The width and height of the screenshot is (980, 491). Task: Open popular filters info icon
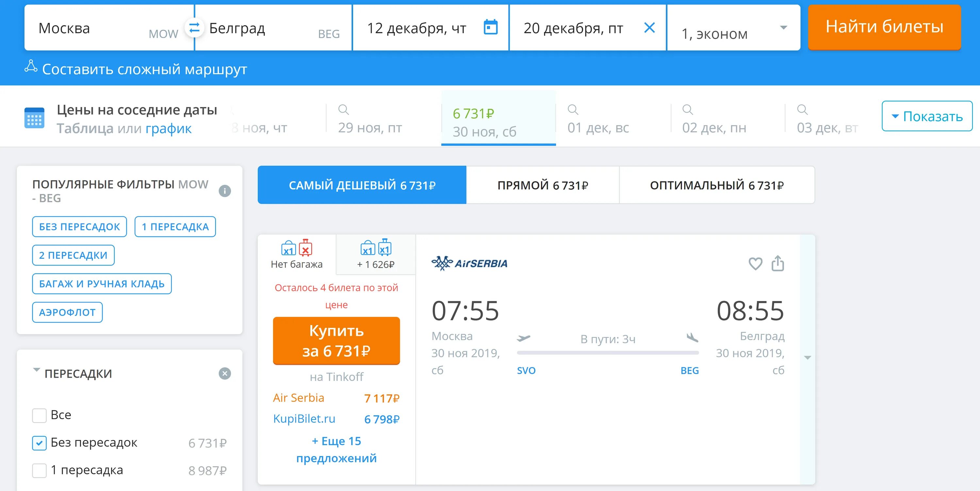[225, 191]
